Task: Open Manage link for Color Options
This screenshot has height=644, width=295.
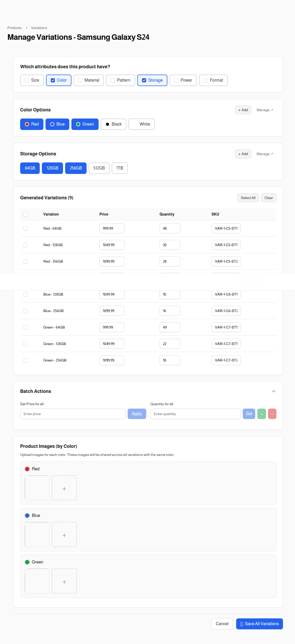Action: click(x=265, y=110)
